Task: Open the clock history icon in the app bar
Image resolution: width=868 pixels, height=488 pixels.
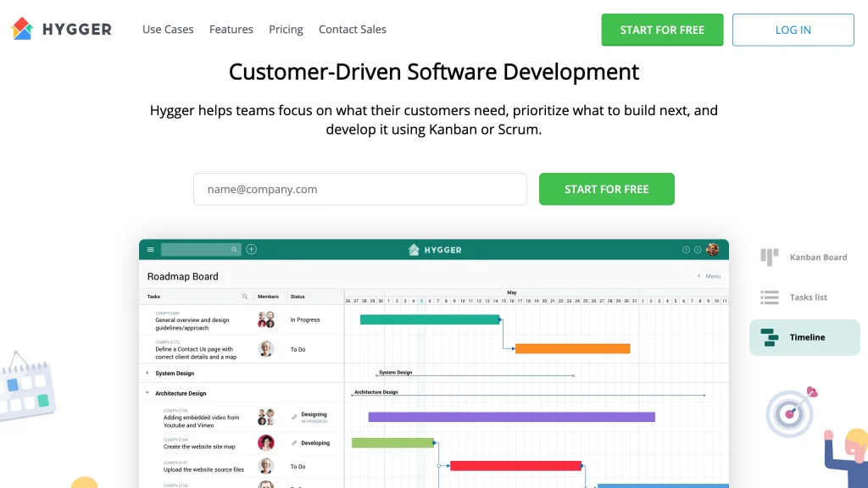Action: click(687, 250)
